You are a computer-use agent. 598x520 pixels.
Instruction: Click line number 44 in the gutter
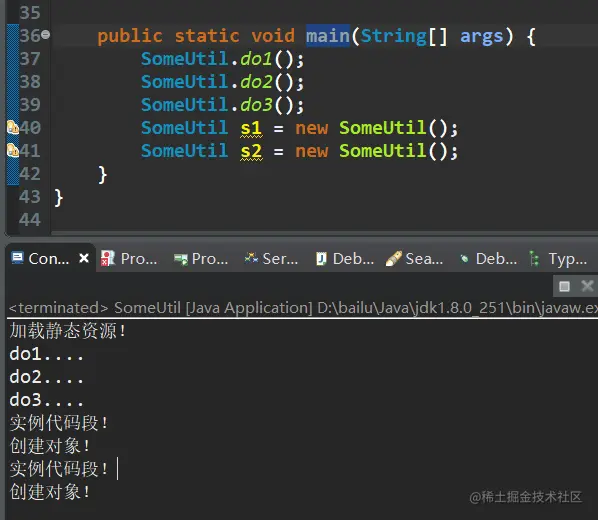[30, 220]
